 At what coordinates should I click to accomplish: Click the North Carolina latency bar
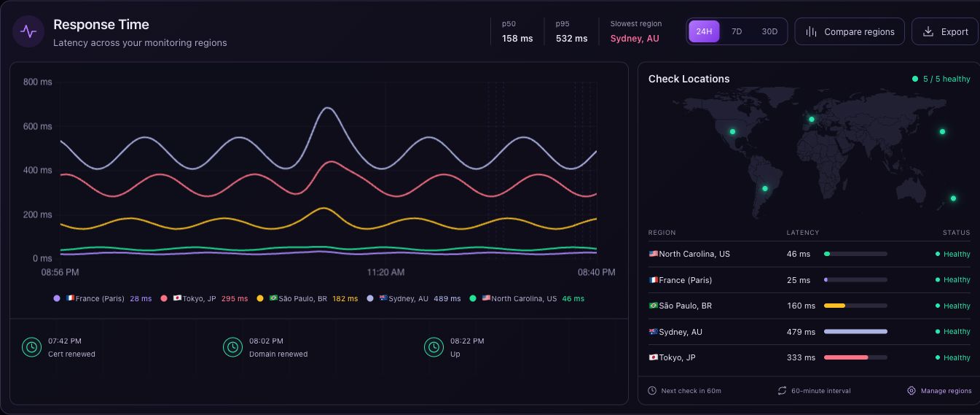point(855,254)
